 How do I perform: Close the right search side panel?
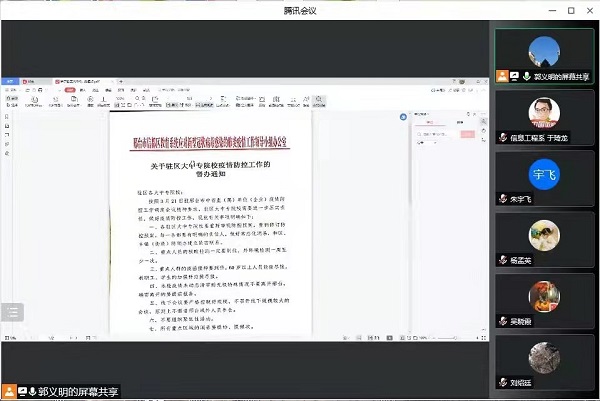pos(474,114)
